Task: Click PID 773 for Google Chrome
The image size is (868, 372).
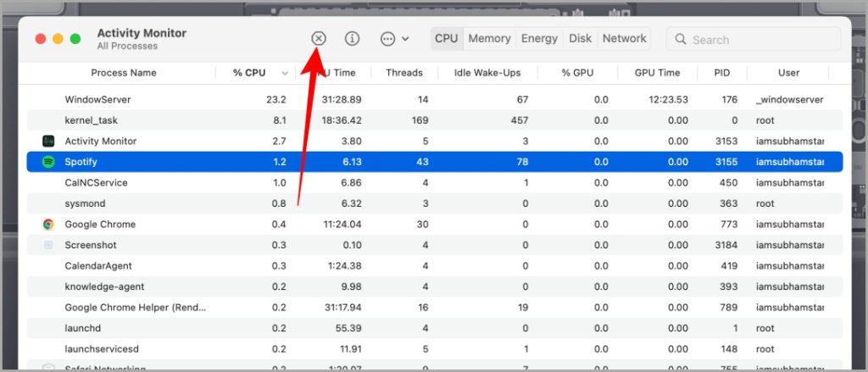Action: coord(728,225)
